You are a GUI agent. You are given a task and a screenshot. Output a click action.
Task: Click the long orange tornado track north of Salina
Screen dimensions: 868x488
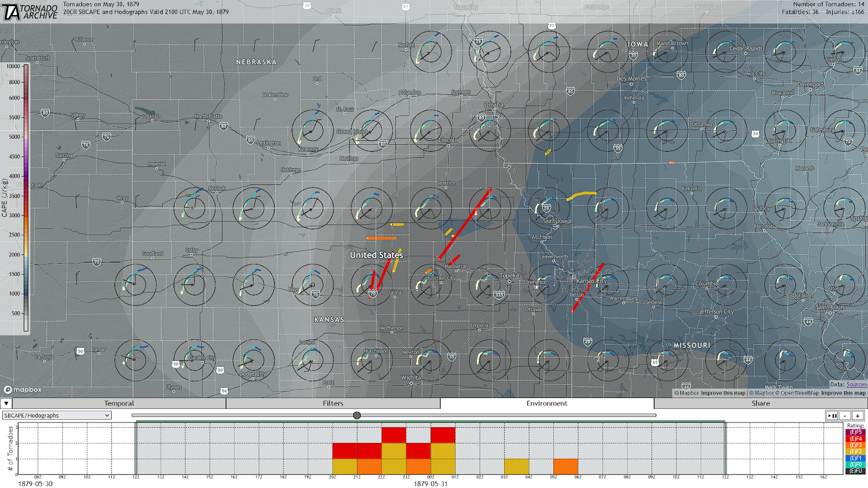pyautogui.click(x=381, y=238)
